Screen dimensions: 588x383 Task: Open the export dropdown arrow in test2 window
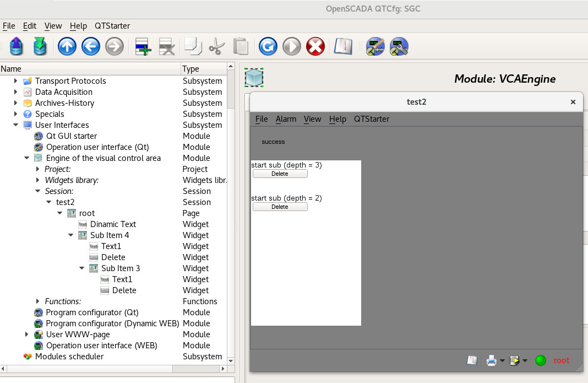tap(525, 362)
